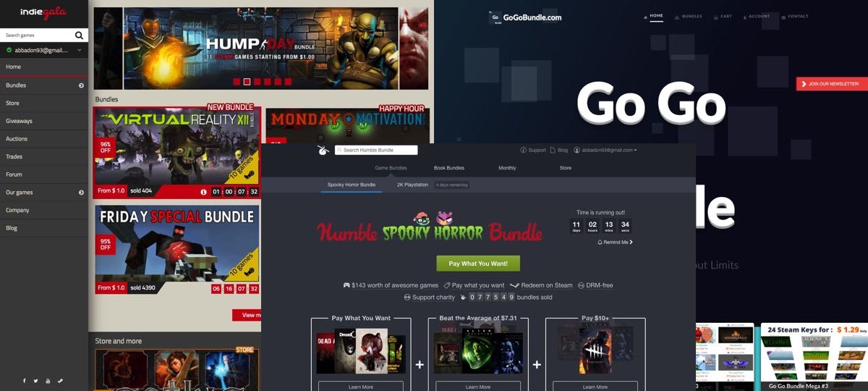This screenshot has width=868, height=391.
Task: Open Go Go Bundle Mega #3 card
Action: point(813,357)
